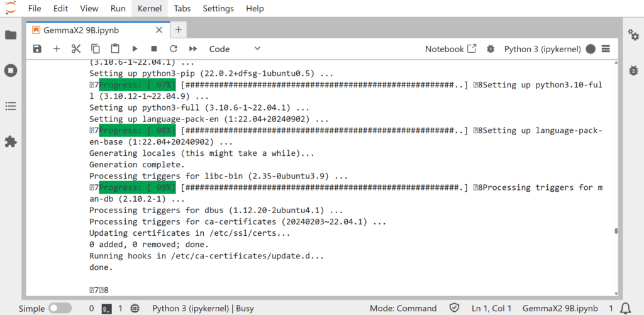Save the notebook with the disk icon
Screen dimensions: 644x315
click(x=37, y=49)
